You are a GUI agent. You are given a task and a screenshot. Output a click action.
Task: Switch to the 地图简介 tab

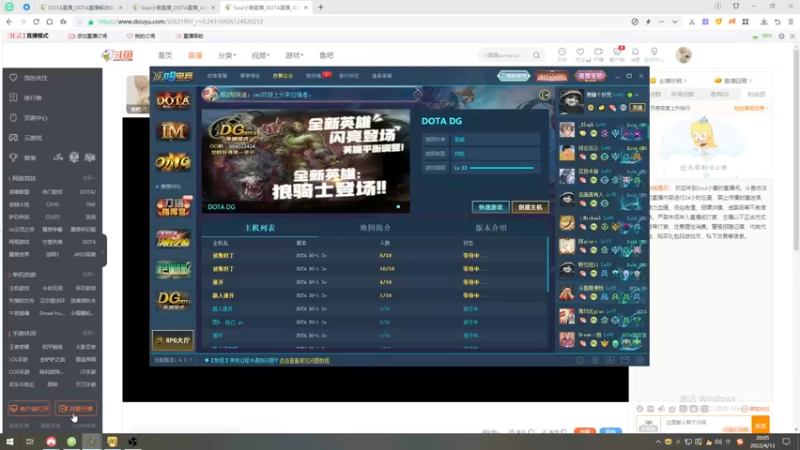tap(375, 228)
